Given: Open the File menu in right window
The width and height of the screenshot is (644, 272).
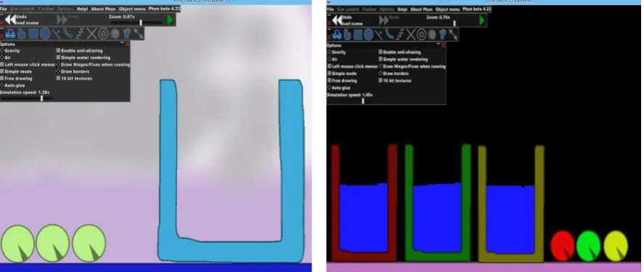Looking at the screenshot, I should 330,9.
